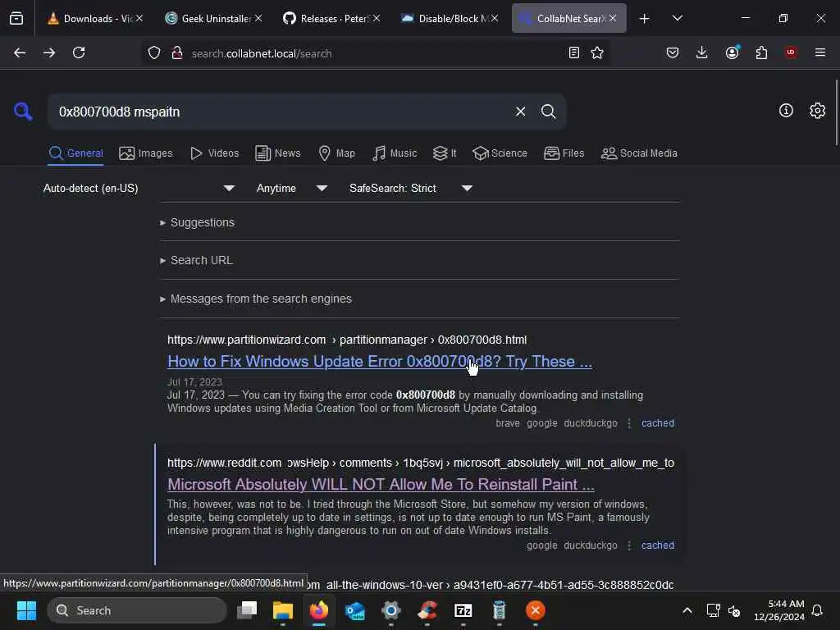Click the browser forward arrow
This screenshot has width=840, height=630.
click(x=49, y=52)
